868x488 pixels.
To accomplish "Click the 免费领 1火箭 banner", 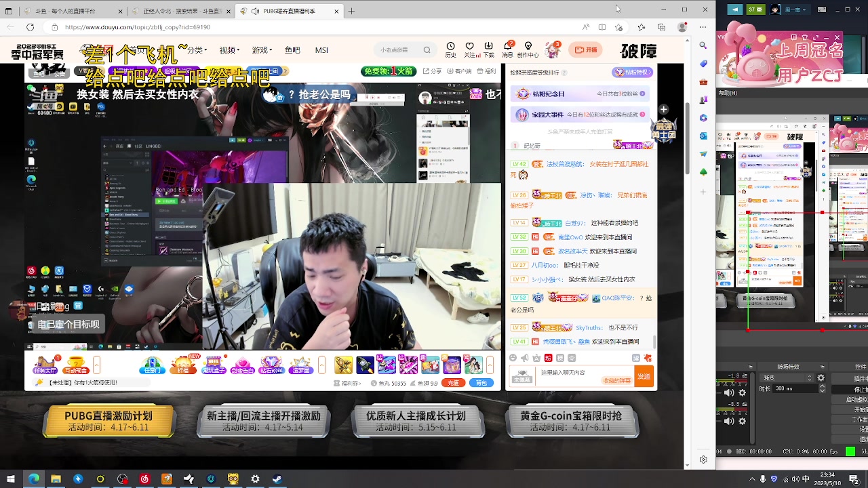I will [388, 70].
